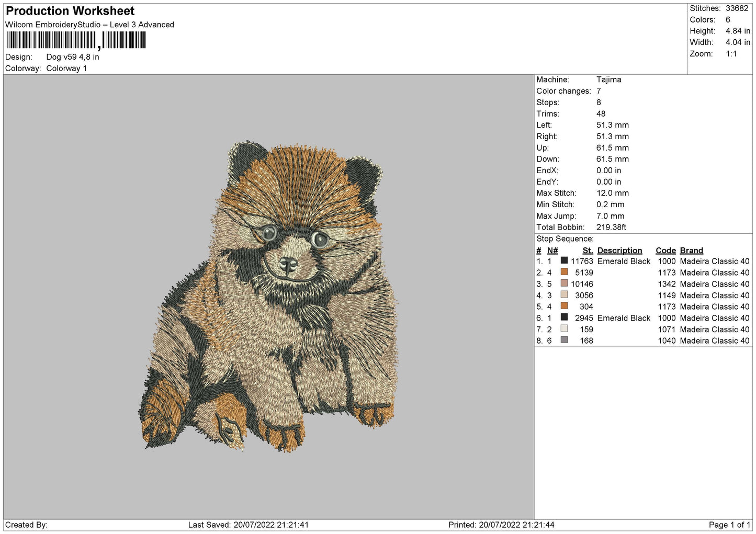Screen dimensions: 756x534
Task: Click the 'Stop Sequence:' heading
Action: pyautogui.click(x=565, y=239)
